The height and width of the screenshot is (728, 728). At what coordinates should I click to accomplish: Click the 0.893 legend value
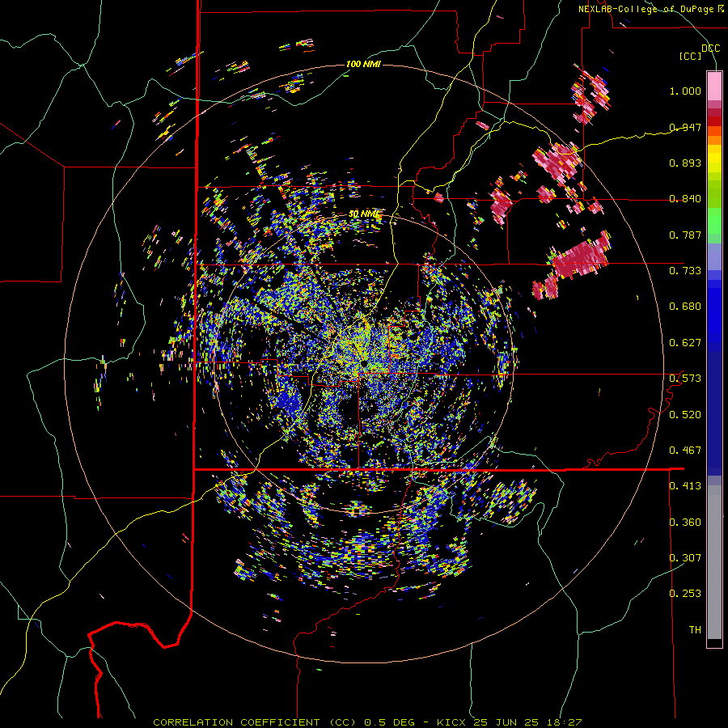coord(685,163)
